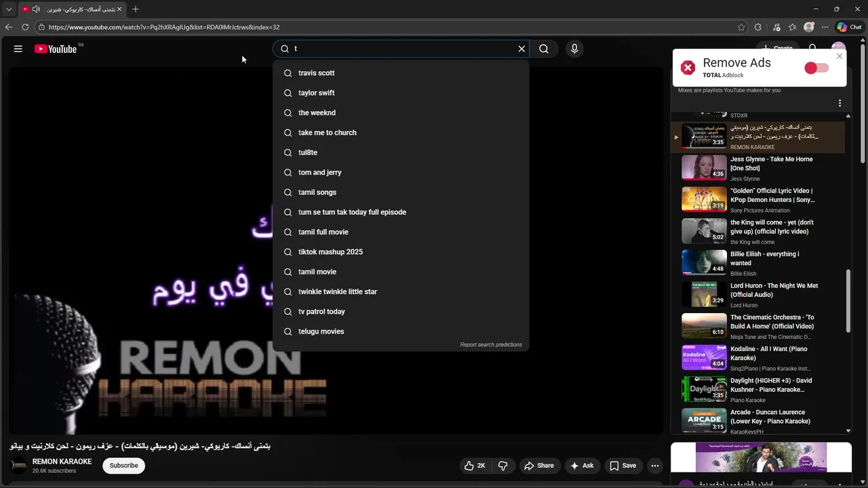Click the browser address bar URL

tap(164, 27)
